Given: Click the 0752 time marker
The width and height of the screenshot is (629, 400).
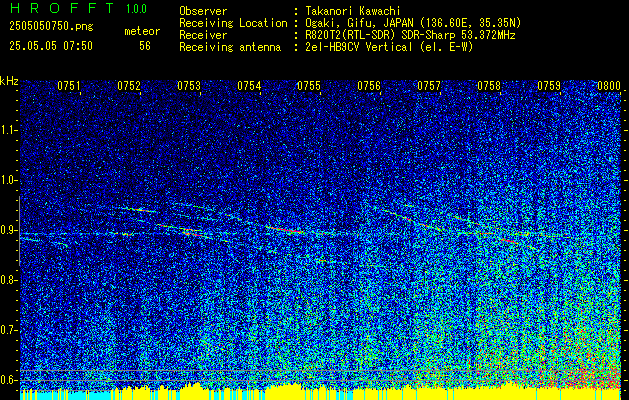Looking at the screenshot, I should pos(129,85).
